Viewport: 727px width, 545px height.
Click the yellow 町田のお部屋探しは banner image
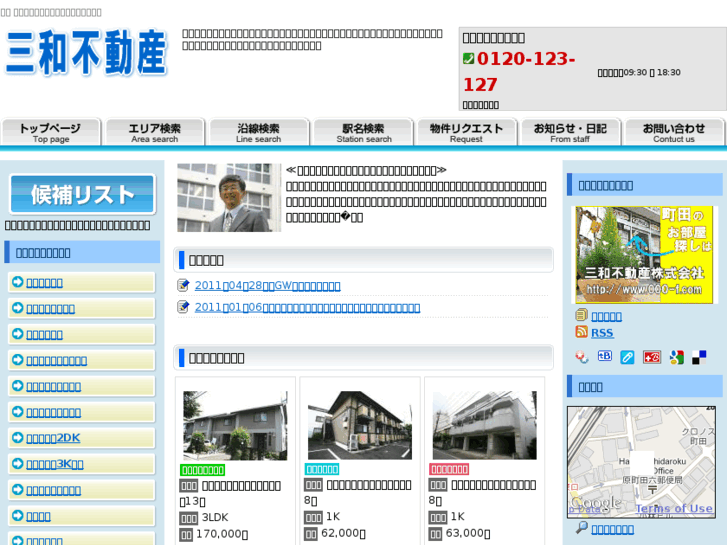tap(644, 255)
